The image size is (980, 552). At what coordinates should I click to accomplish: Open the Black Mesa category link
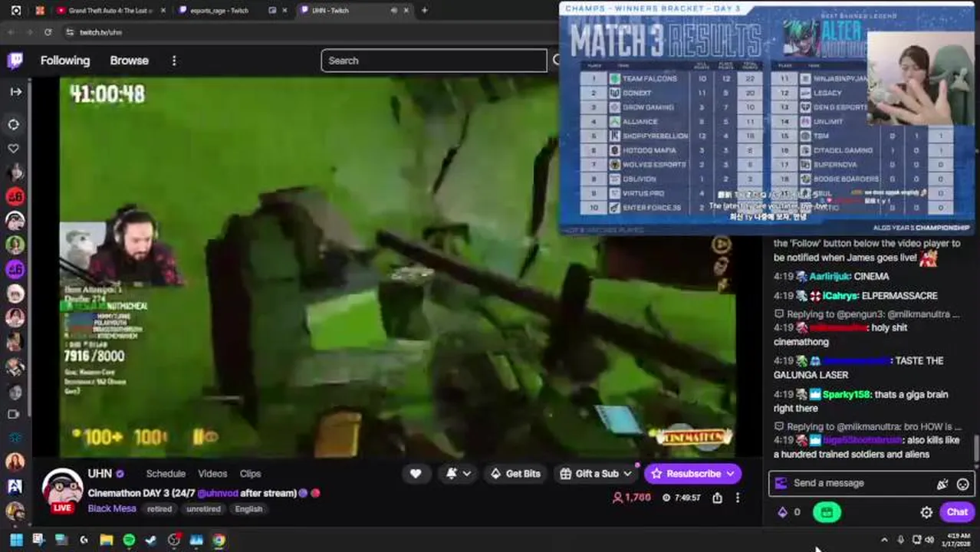tap(112, 508)
